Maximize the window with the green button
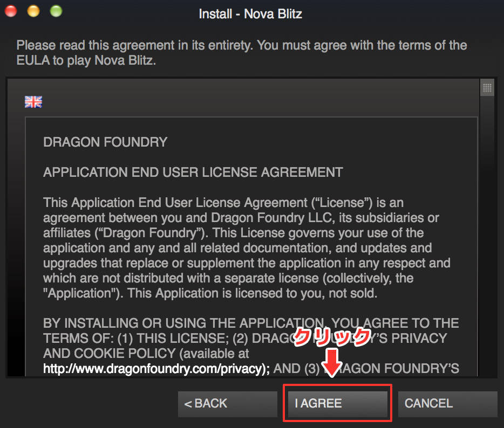Viewport: 504px width, 428px height. point(56,11)
